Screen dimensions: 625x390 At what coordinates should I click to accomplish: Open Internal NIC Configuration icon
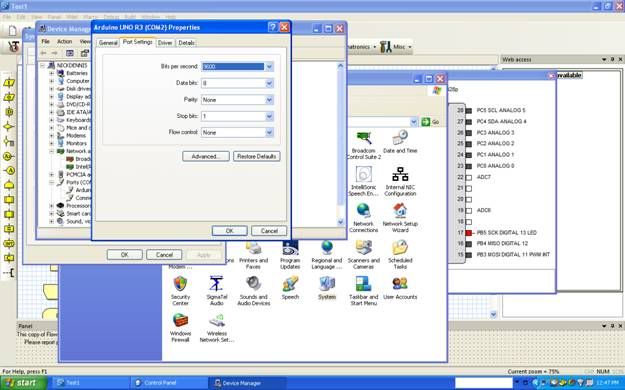[400, 181]
